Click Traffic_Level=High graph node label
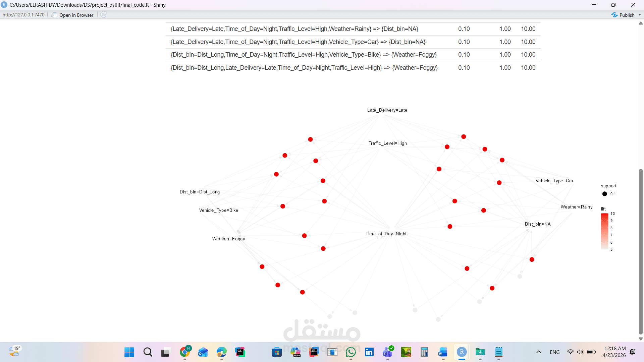Screen dimensions: 644x362 388,143
